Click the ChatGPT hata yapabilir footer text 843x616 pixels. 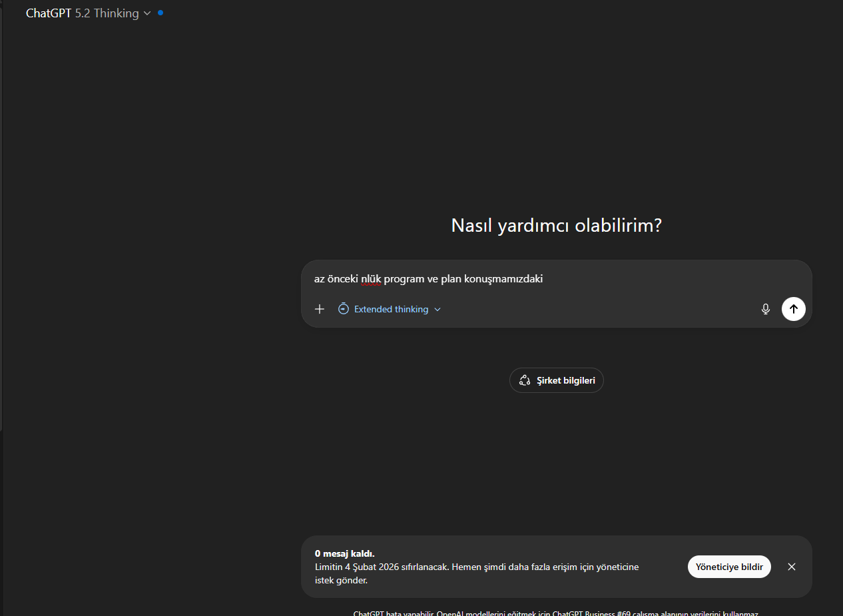[x=556, y=613]
